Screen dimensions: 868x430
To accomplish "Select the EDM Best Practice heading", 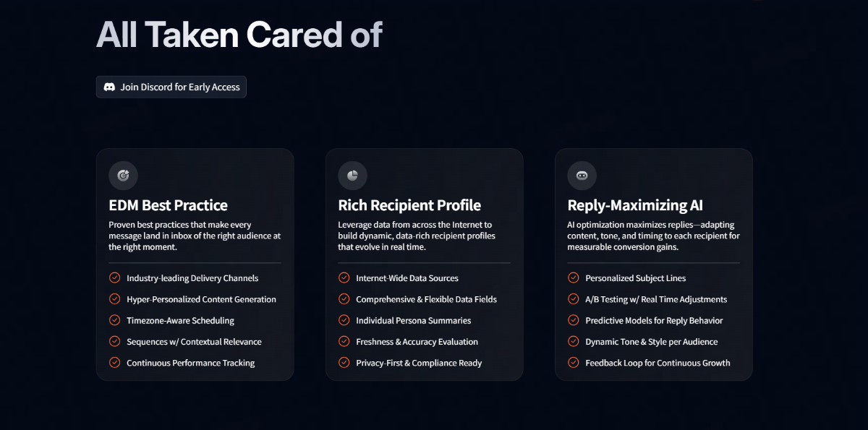I will [x=168, y=205].
